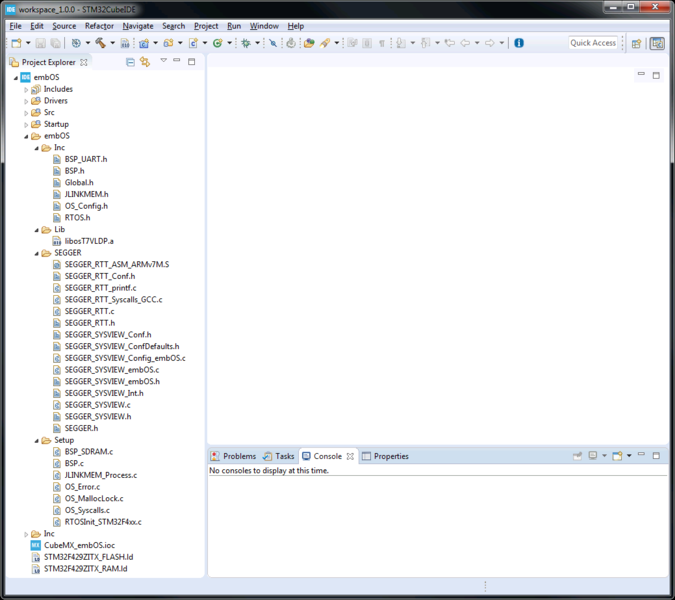
Task: Click the Debug bug icon in toolbar
Action: click(x=245, y=43)
